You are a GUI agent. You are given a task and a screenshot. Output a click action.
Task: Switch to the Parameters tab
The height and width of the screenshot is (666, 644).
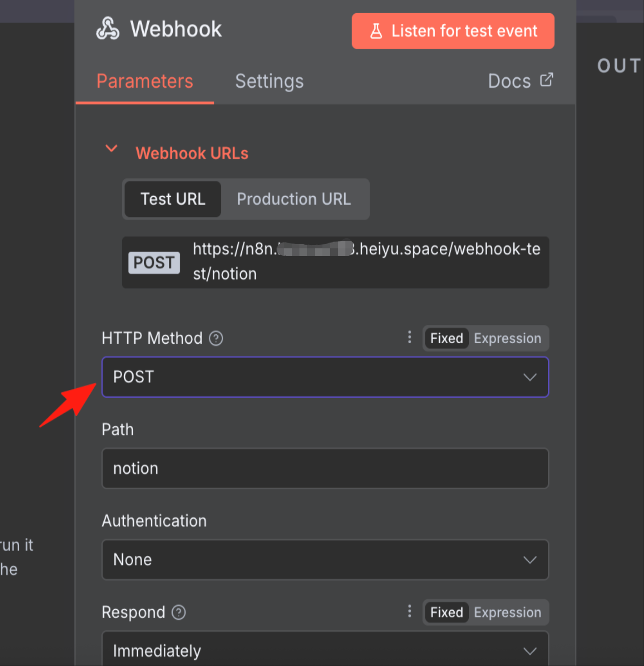[x=145, y=81]
